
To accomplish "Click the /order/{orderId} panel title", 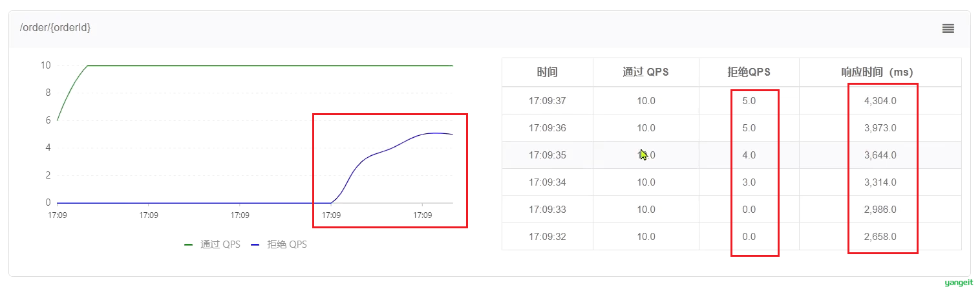I will [x=56, y=28].
